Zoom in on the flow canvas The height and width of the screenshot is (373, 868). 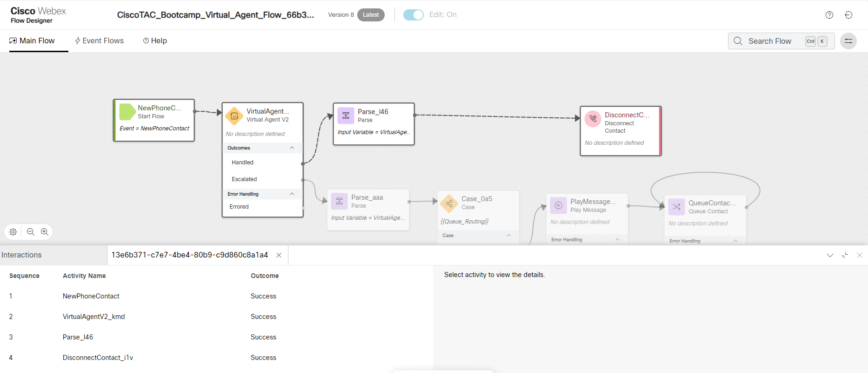click(45, 232)
